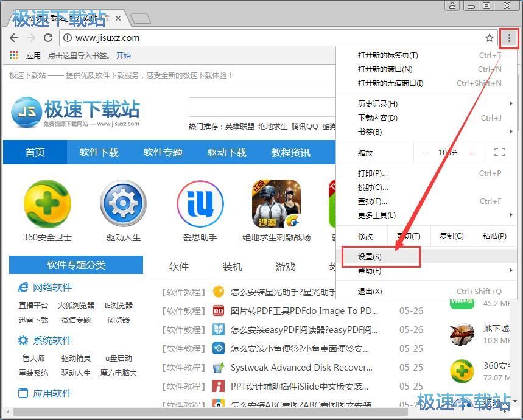Image resolution: width=523 pixels, height=420 pixels.
Task: Open the 系统软件 category link
Action: point(52,340)
